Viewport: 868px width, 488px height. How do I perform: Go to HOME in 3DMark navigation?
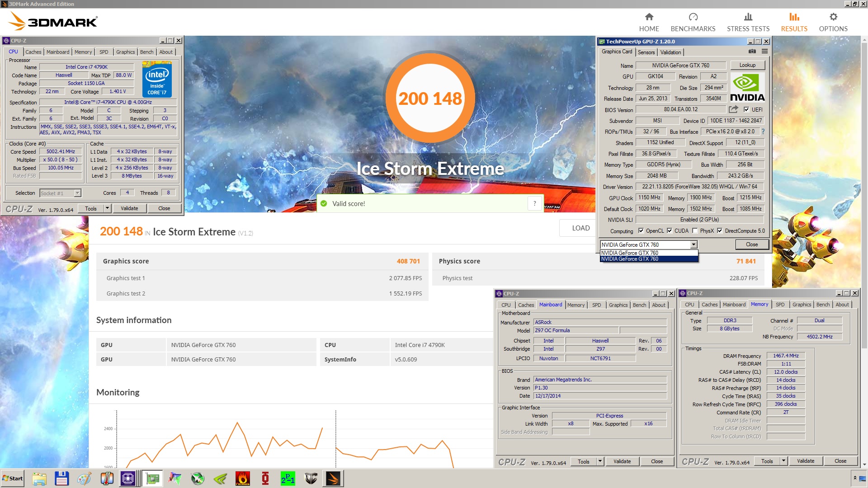tap(649, 22)
